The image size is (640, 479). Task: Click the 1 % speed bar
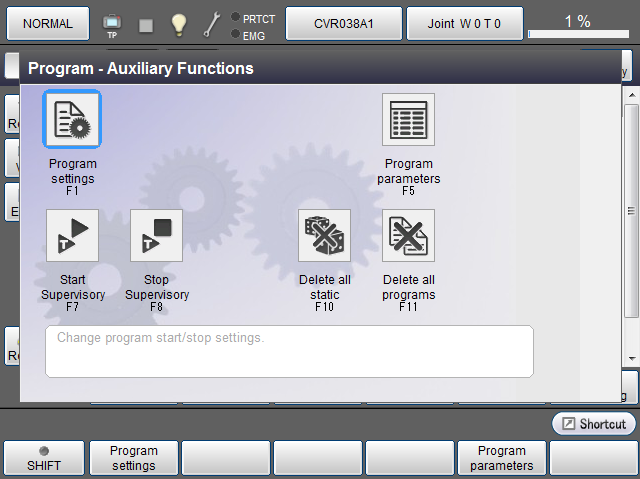[577, 24]
